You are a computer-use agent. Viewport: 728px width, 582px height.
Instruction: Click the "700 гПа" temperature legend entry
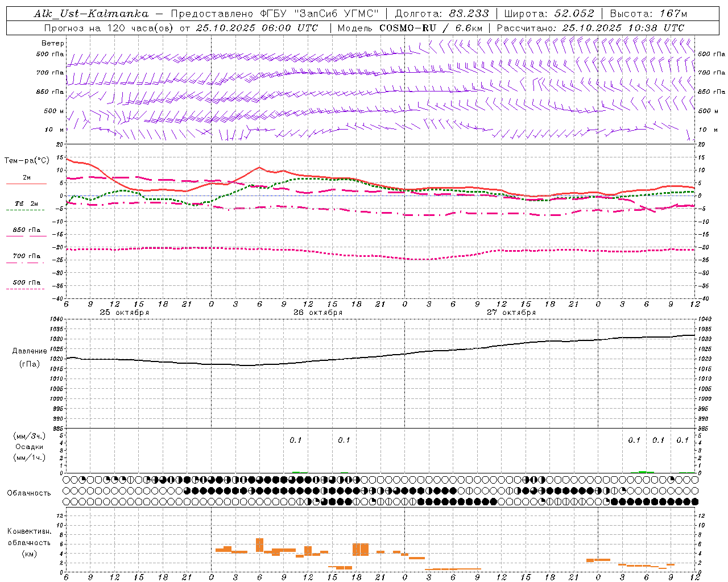27,256
